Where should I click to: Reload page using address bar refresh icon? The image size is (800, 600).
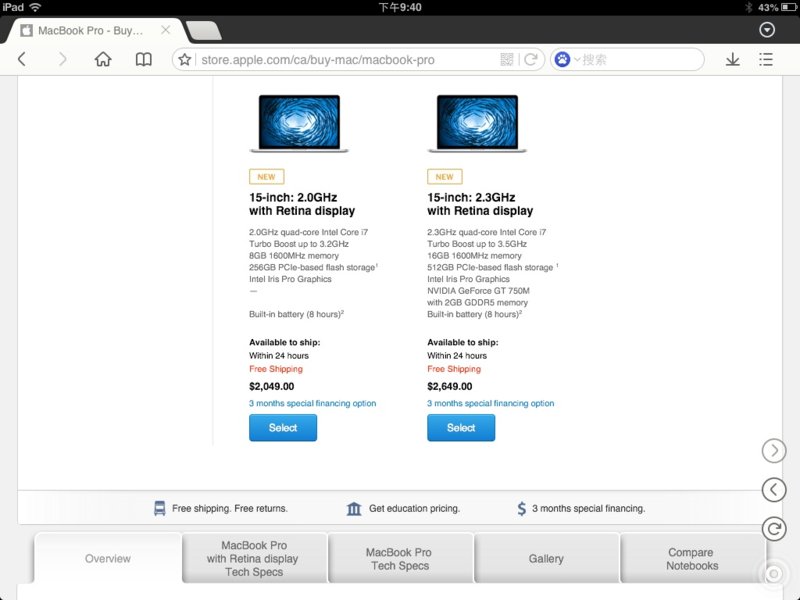tap(531, 60)
